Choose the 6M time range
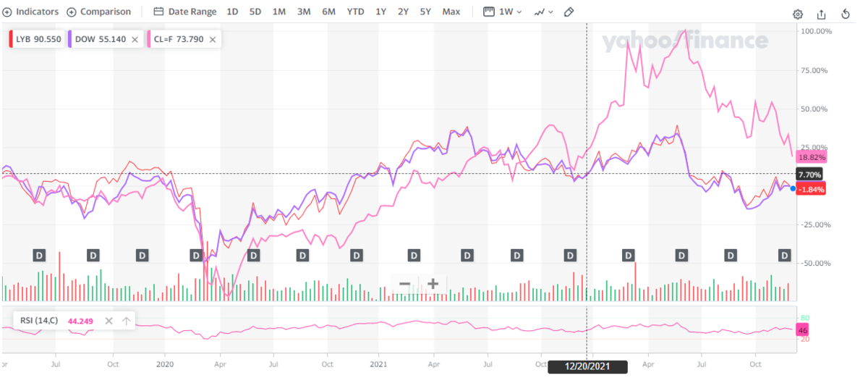The height and width of the screenshot is (378, 868). coord(328,12)
